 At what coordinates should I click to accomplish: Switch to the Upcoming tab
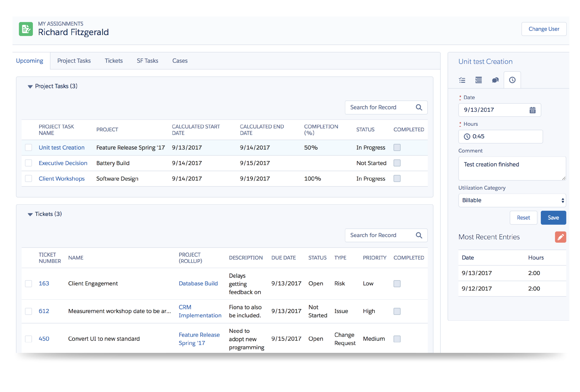[x=29, y=61]
